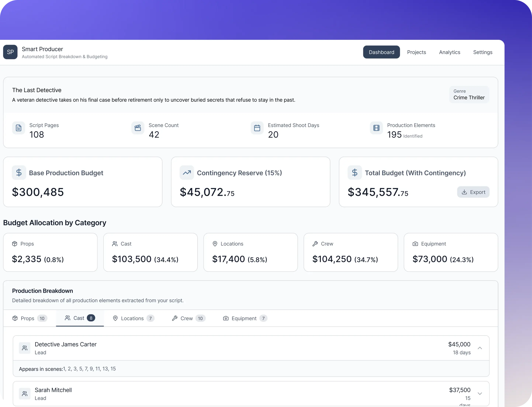Viewport: 532px width, 407px height.
Task: Click the Scene Count clapperboard icon
Action: [138, 128]
